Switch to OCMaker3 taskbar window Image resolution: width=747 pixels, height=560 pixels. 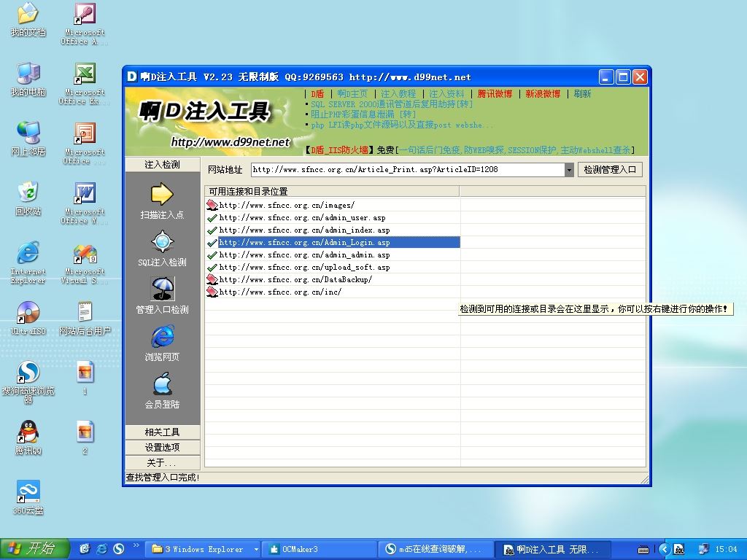(x=319, y=549)
